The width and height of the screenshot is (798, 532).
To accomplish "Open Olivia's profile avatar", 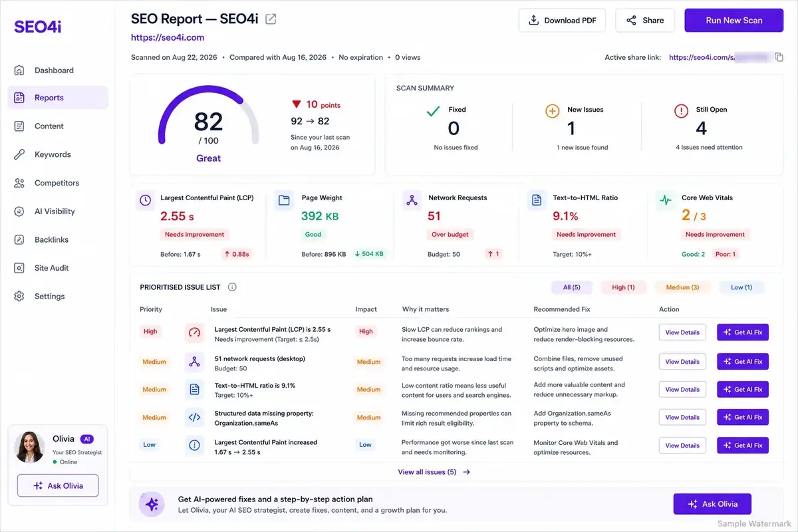I will [28, 446].
